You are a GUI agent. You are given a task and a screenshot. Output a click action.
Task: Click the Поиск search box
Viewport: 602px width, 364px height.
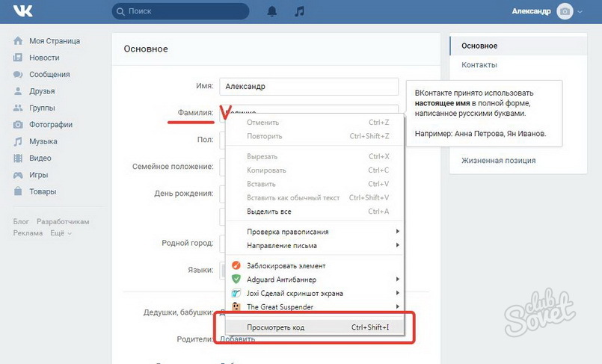point(181,11)
